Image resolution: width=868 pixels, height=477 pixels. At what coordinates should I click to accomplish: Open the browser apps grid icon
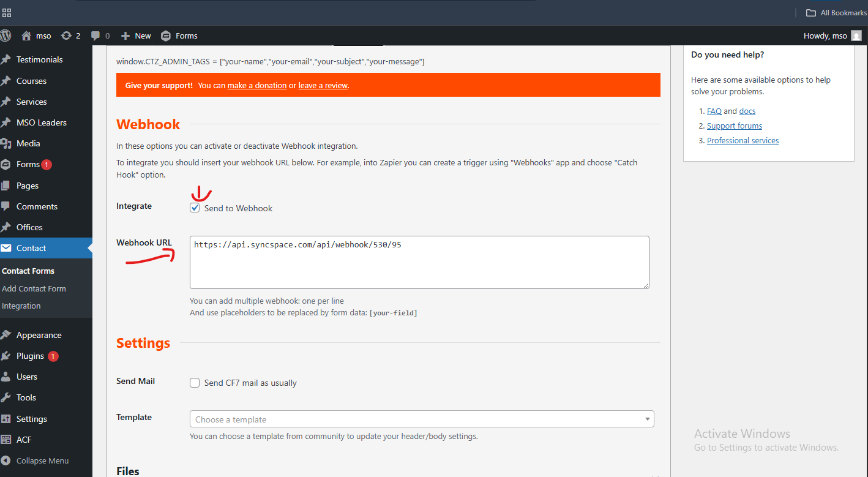pos(7,12)
